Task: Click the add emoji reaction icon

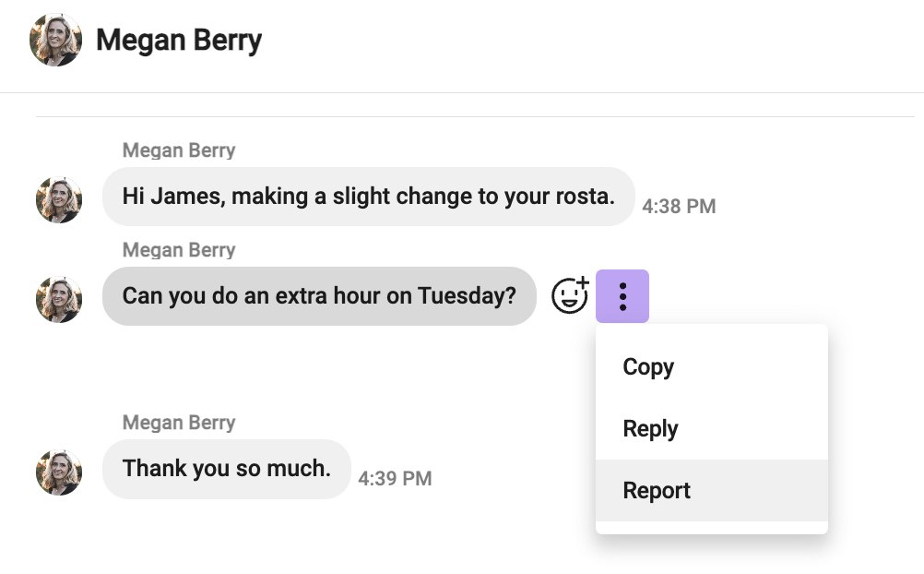Action: click(x=570, y=295)
